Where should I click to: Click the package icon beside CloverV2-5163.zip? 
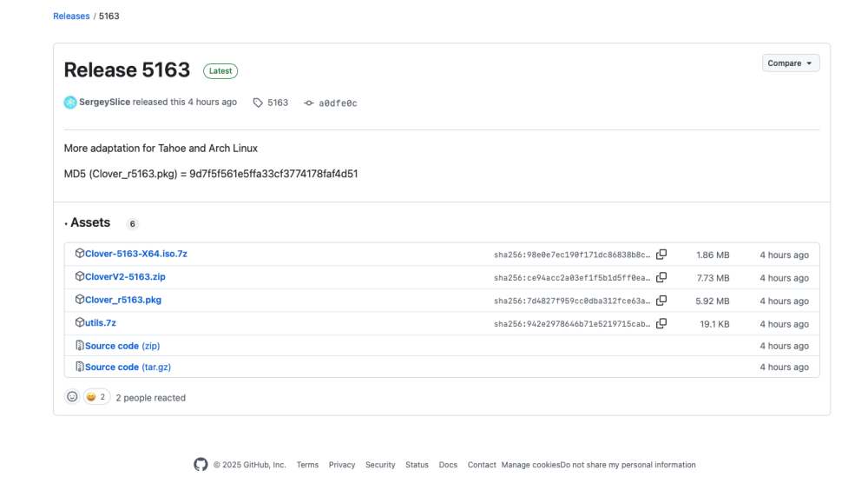pos(80,276)
